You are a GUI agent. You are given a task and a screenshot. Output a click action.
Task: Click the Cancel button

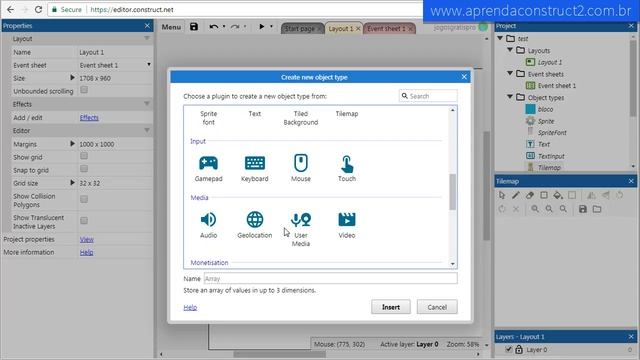point(437,307)
